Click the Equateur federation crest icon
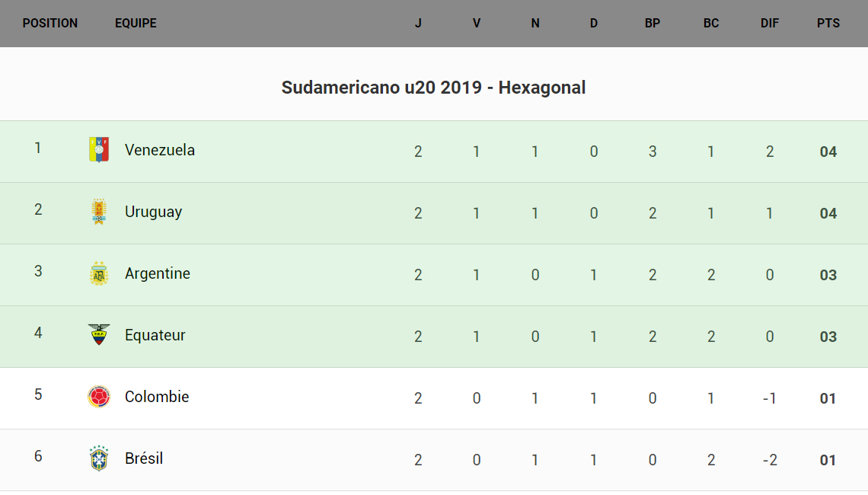The width and height of the screenshot is (868, 495). pyautogui.click(x=99, y=335)
